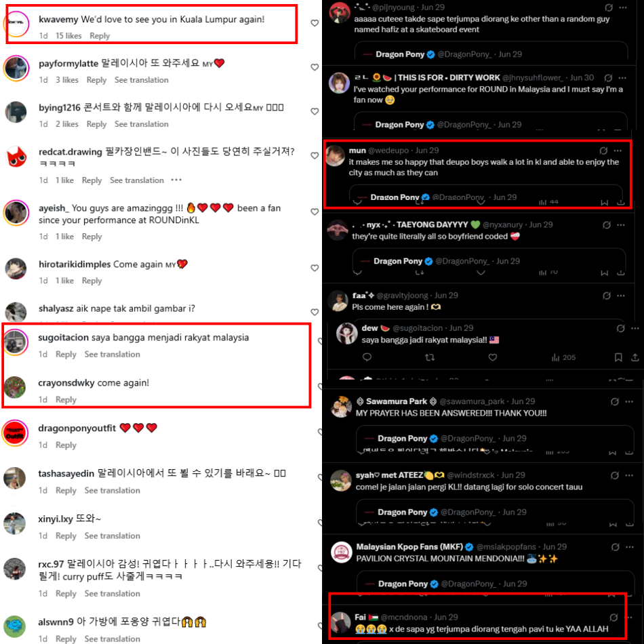Screen dimensions: 644x644
Task: Open three-dot menu on mun's tweet
Action: pyautogui.click(x=618, y=150)
